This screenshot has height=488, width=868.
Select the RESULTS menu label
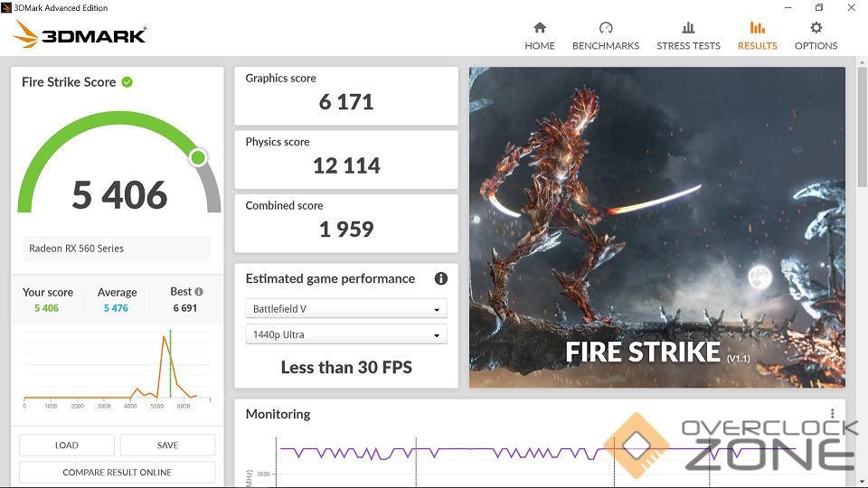[758, 46]
